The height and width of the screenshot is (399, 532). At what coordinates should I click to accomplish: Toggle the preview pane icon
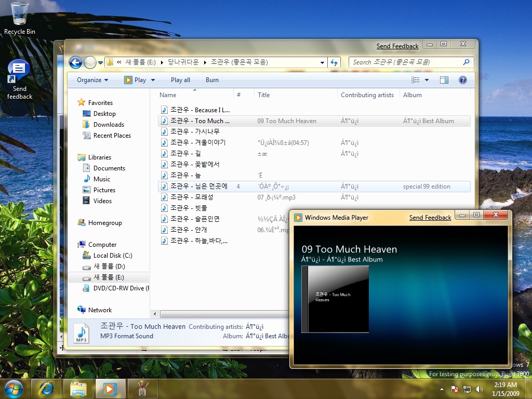point(444,79)
